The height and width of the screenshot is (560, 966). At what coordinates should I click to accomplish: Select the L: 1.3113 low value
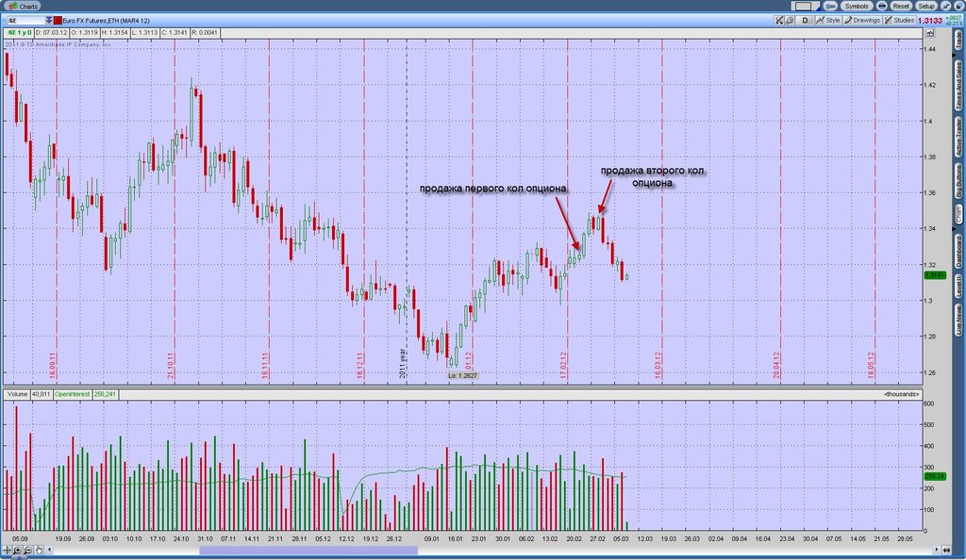144,33
